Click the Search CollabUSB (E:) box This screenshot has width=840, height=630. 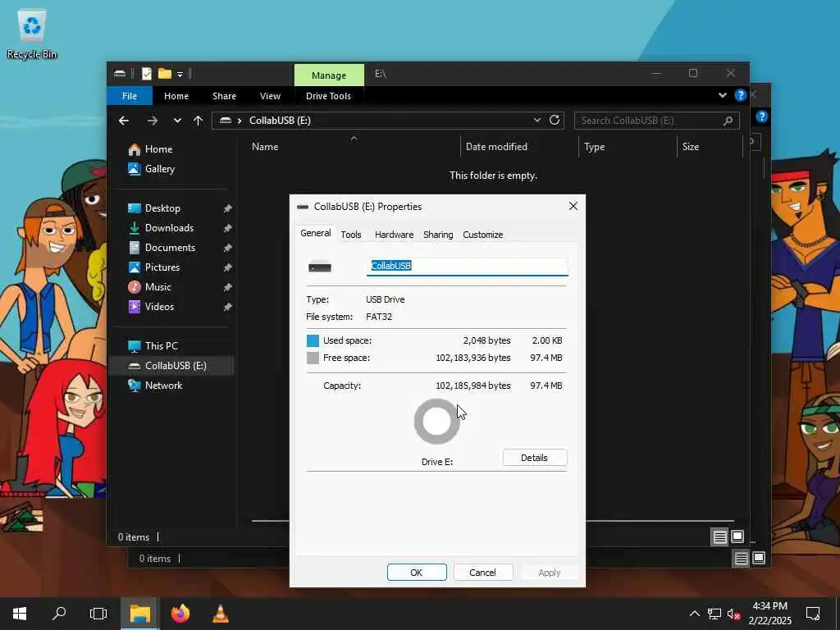[657, 121]
